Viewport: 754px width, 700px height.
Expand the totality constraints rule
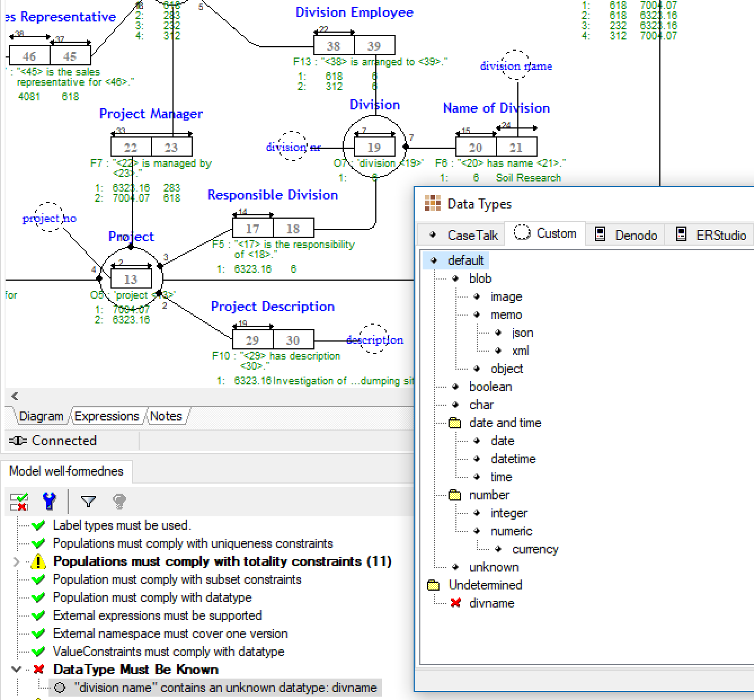16,561
